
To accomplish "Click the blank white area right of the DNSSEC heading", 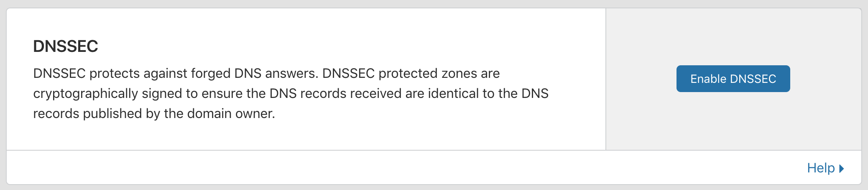I will (x=334, y=46).
